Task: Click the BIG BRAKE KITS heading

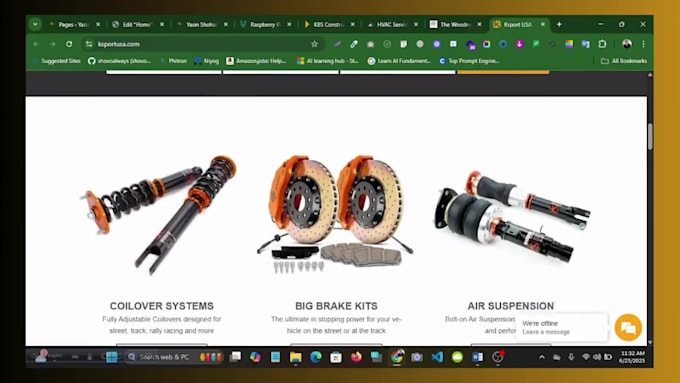Action: [x=336, y=306]
